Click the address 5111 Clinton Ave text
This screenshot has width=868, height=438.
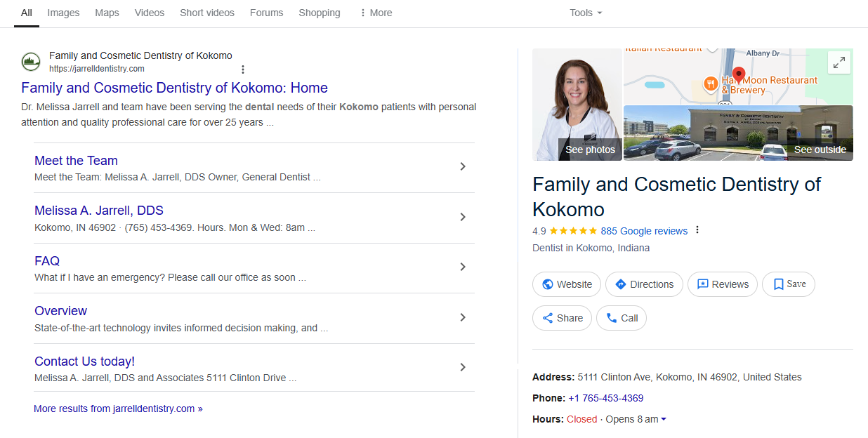click(x=690, y=377)
